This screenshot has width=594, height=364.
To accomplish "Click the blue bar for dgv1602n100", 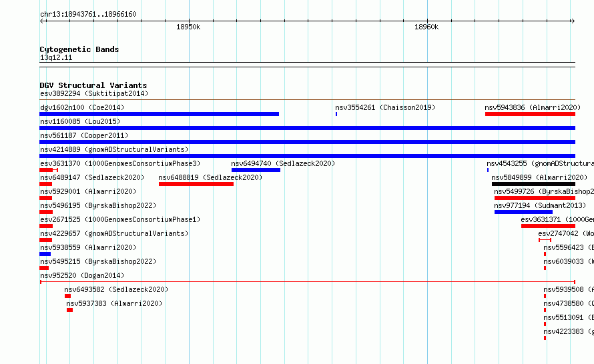I will tap(159, 114).
